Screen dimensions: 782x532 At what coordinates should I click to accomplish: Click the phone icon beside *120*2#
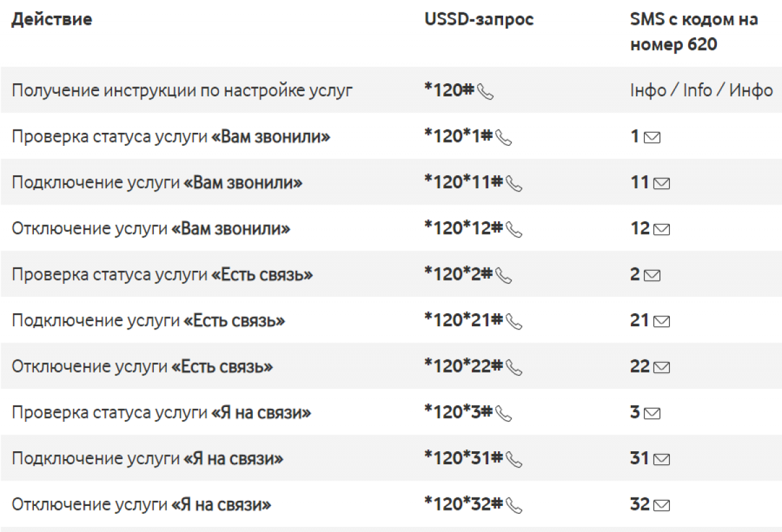pos(504,276)
